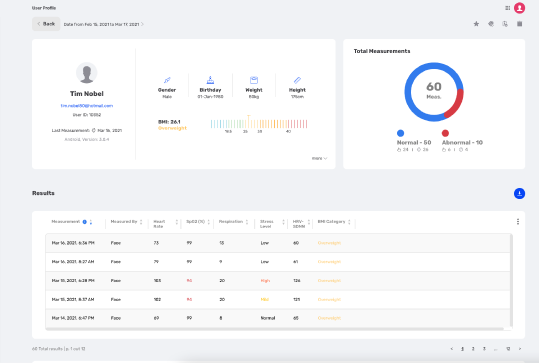Expand the more section in profile card
539x363 pixels.
coord(319,158)
